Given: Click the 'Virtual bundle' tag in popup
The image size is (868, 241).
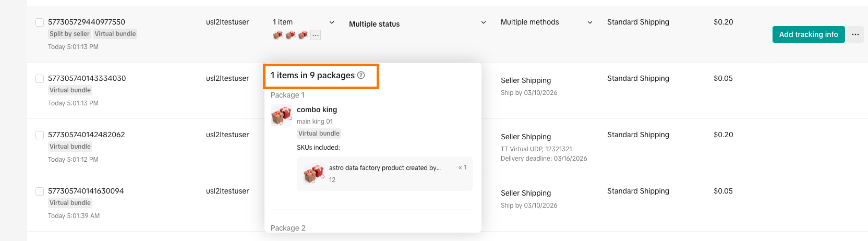Looking at the screenshot, I should (x=319, y=134).
